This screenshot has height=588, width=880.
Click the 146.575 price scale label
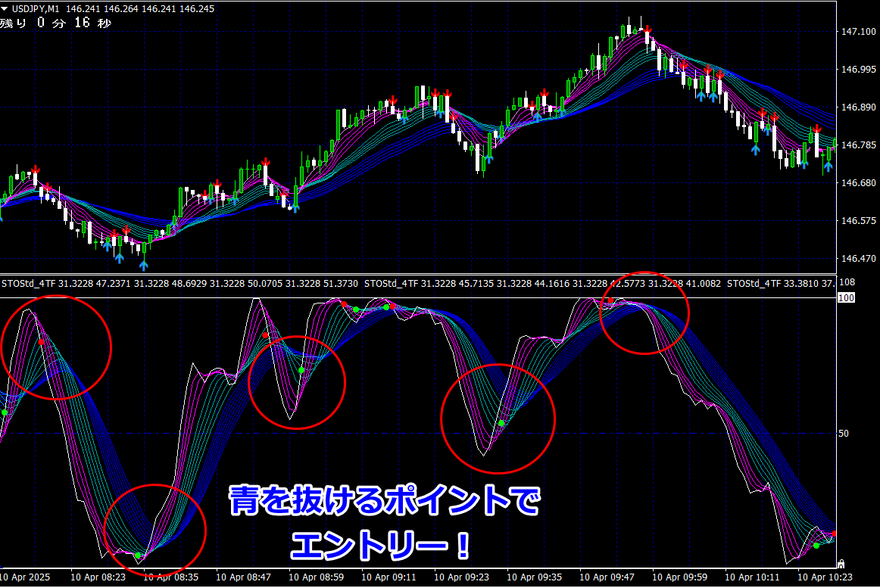[858, 220]
